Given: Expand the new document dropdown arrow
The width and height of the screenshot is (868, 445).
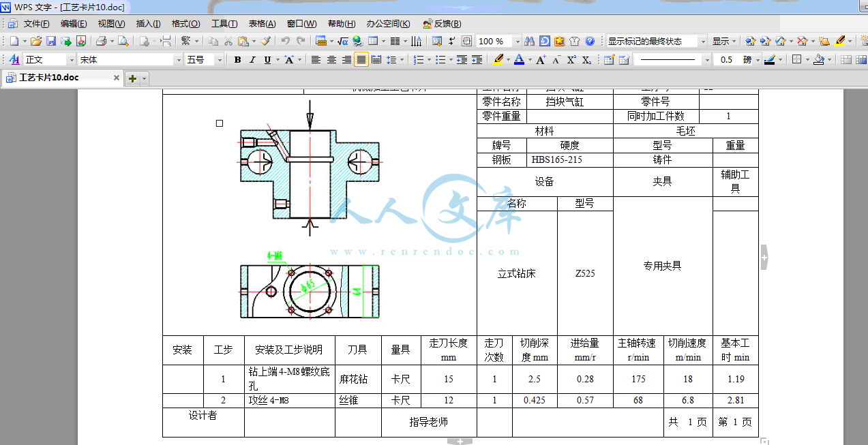Looking at the screenshot, I should [x=25, y=41].
